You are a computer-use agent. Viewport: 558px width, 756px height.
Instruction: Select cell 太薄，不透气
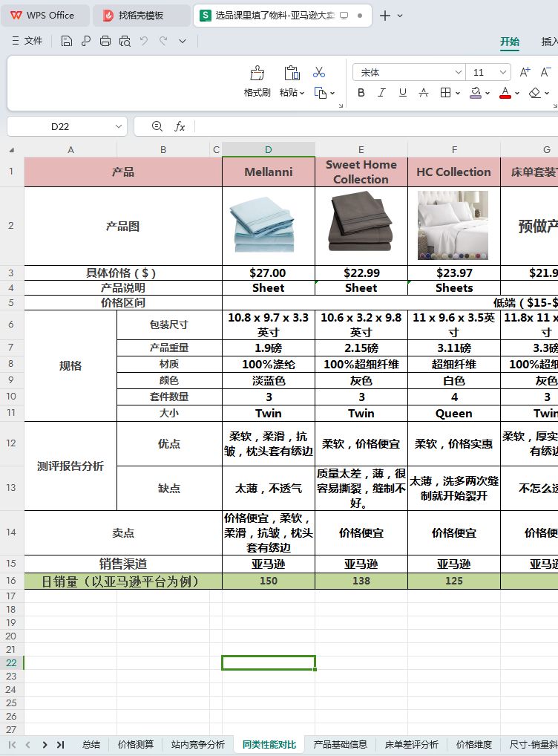click(269, 488)
